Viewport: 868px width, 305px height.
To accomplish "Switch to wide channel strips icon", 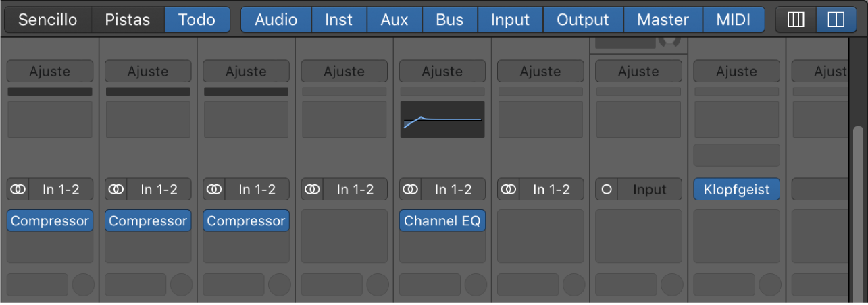I will click(836, 20).
